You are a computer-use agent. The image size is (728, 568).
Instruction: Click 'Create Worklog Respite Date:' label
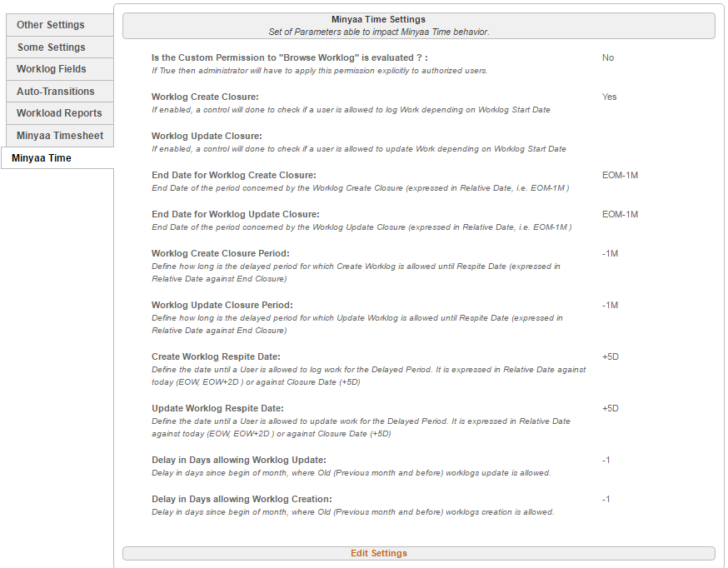tap(216, 356)
